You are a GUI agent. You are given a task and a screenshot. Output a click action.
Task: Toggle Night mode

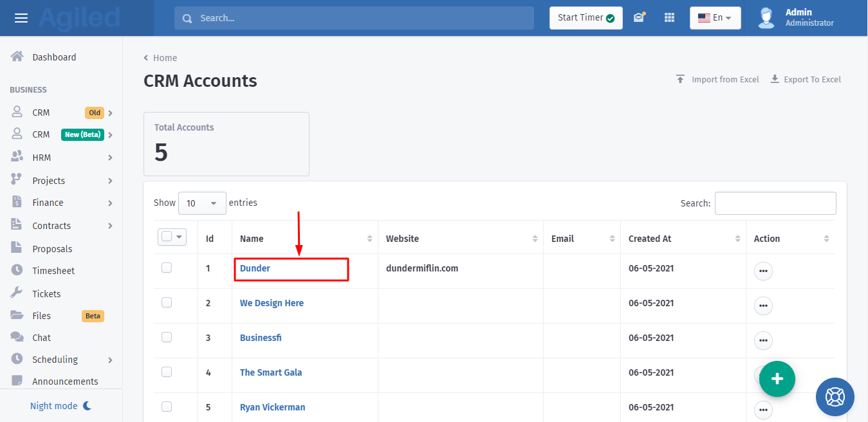(x=61, y=406)
